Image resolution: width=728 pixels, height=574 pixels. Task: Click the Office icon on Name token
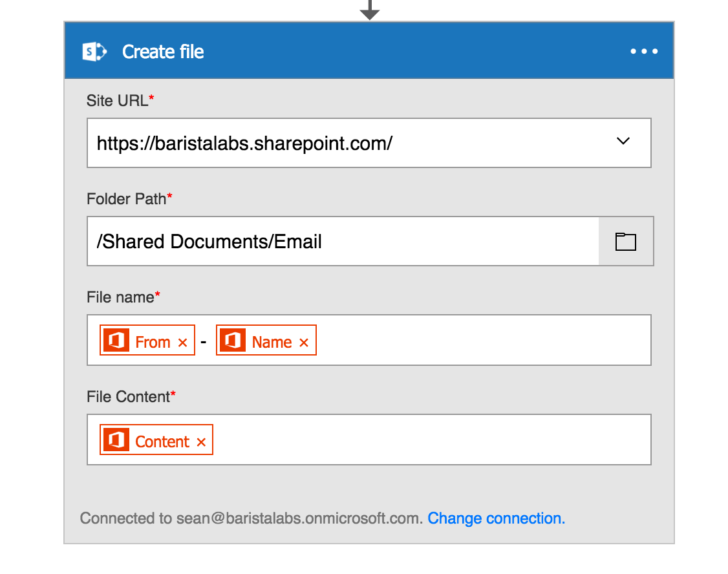233,340
